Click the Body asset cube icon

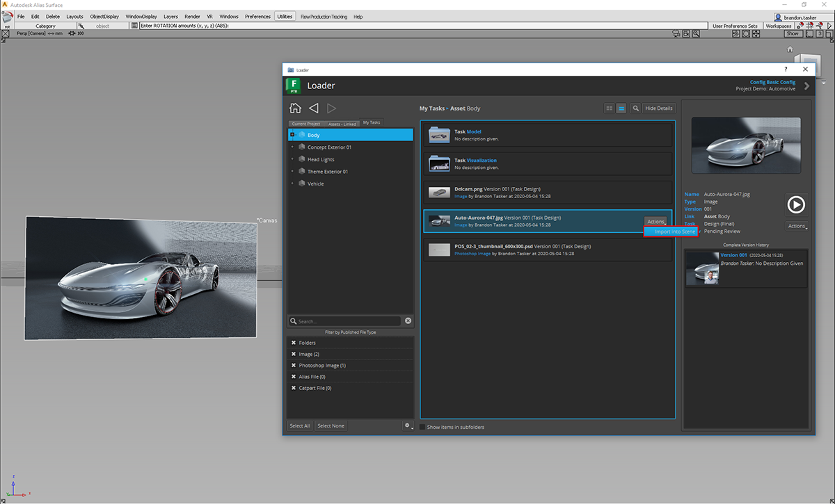pos(301,135)
